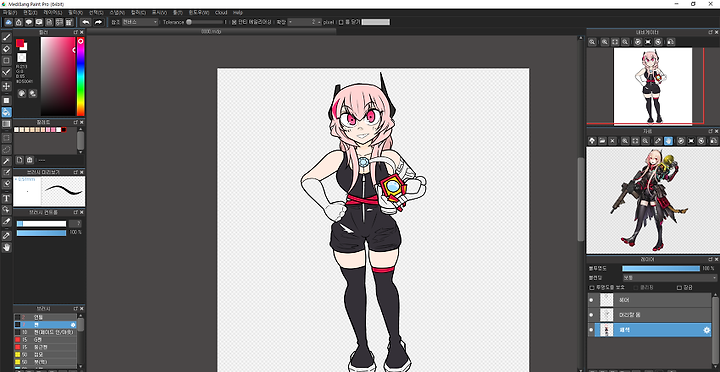
Task: Select the hand icon in reference panel
Action: point(668,141)
